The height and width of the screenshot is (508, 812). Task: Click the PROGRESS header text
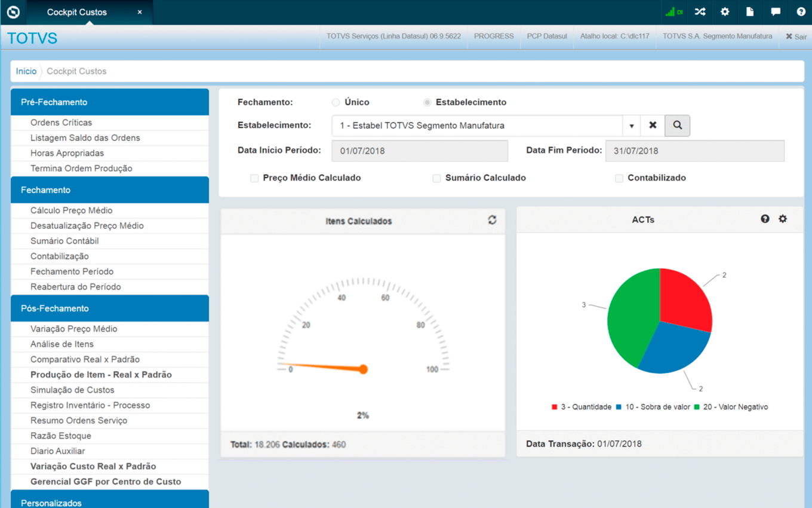494,36
